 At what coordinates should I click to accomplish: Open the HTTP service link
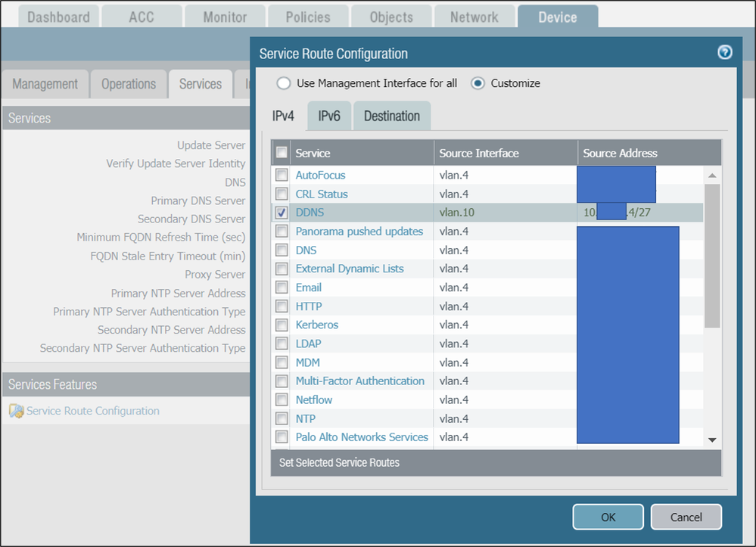[x=309, y=306]
